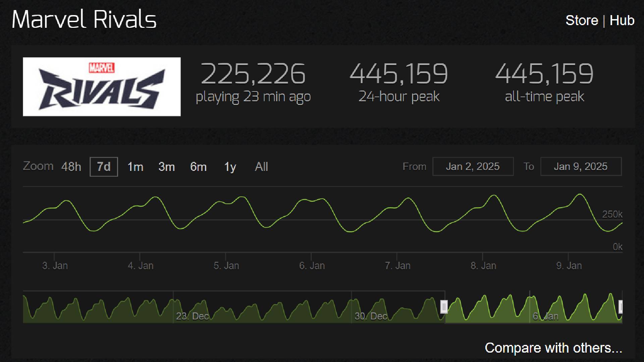The image size is (644, 362).
Task: Click the right navigator range handle
Action: tap(621, 307)
